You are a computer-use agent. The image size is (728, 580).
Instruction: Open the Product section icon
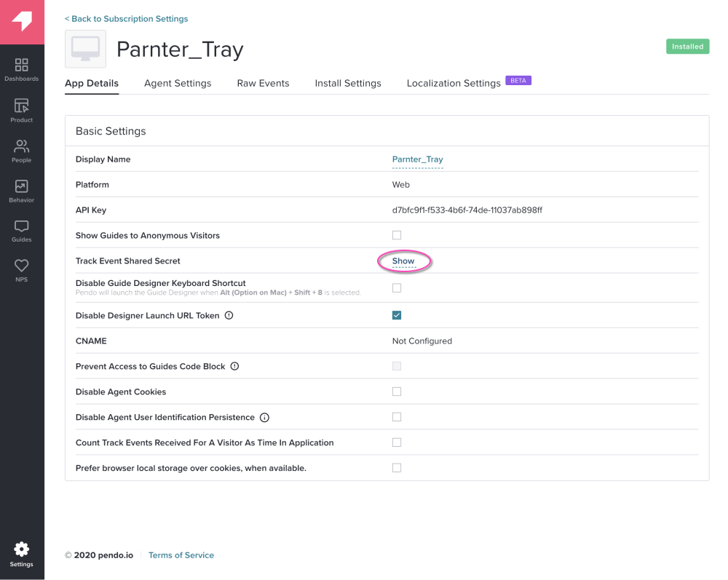[22, 109]
